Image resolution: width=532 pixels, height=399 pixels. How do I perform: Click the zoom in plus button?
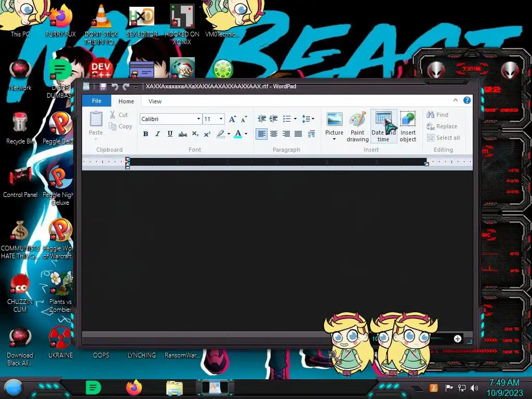pyautogui.click(x=457, y=339)
